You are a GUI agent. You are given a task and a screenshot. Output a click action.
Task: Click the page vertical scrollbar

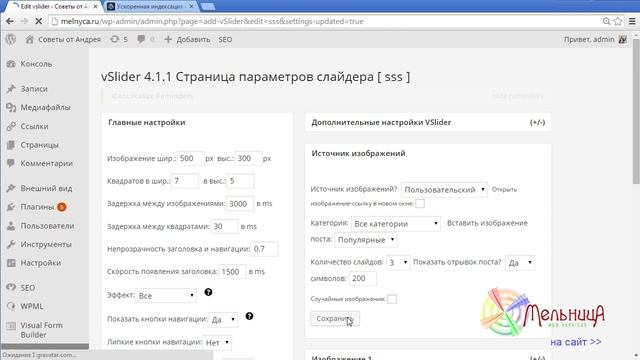click(636, 110)
